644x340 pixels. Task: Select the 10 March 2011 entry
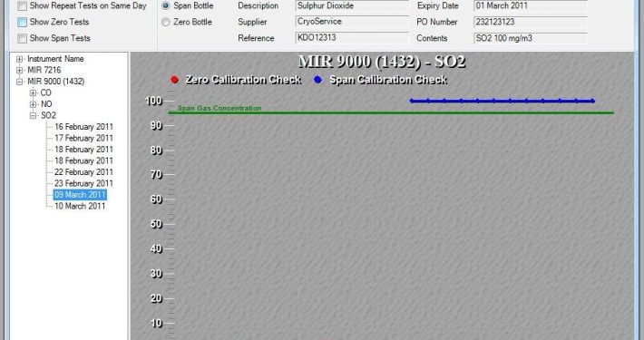point(80,206)
